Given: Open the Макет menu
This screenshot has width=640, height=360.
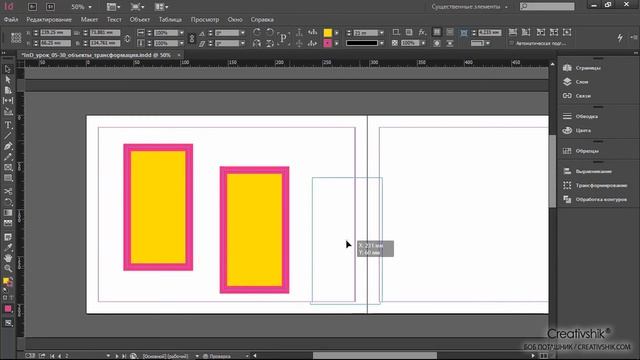Looking at the screenshot, I should pos(89,20).
